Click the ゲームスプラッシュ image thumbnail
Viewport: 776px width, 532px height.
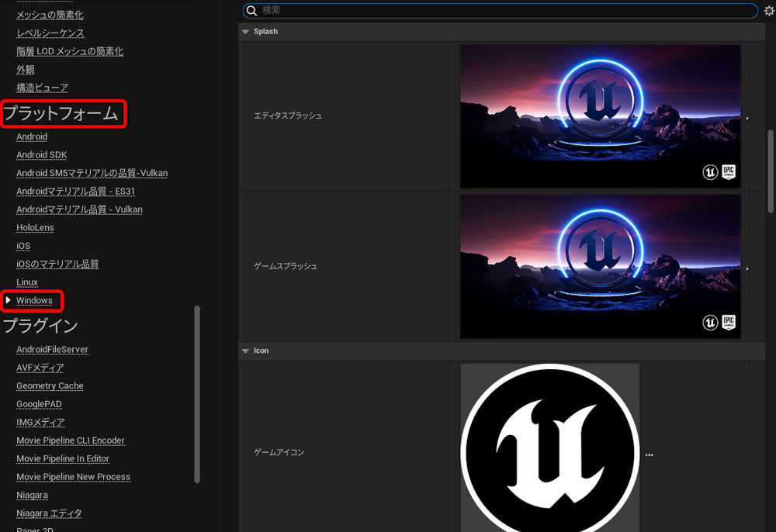[x=601, y=267]
